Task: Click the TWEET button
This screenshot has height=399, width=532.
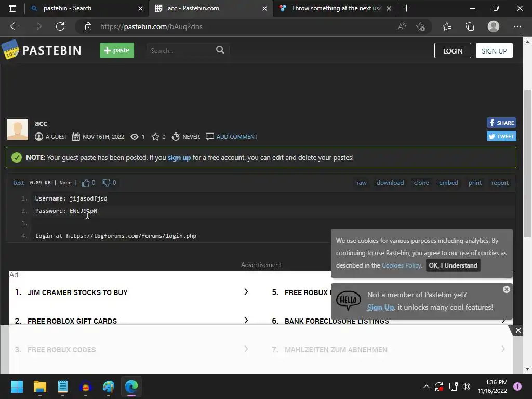Action: click(x=501, y=136)
